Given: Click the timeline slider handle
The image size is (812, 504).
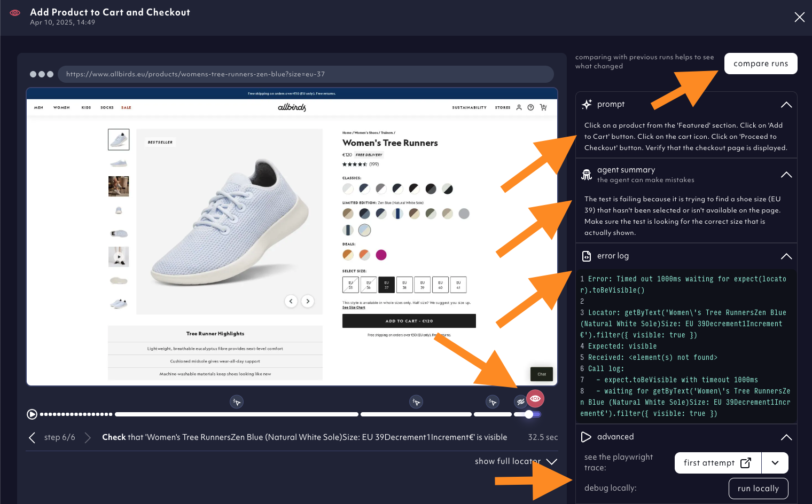Looking at the screenshot, I should point(529,414).
